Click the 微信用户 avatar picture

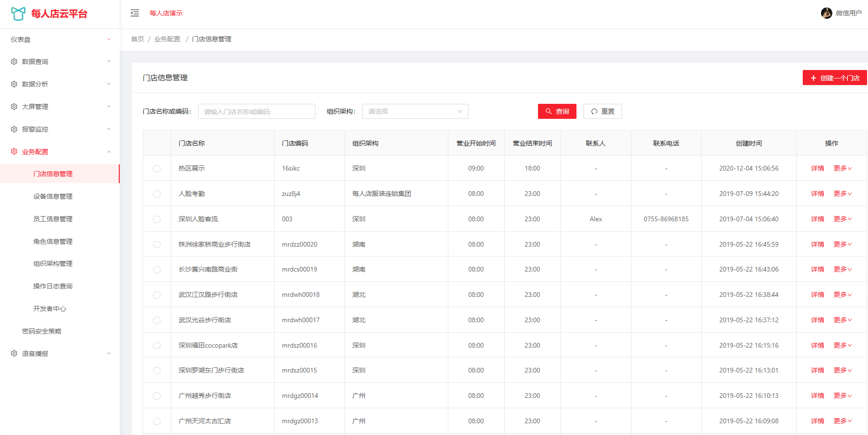(827, 13)
